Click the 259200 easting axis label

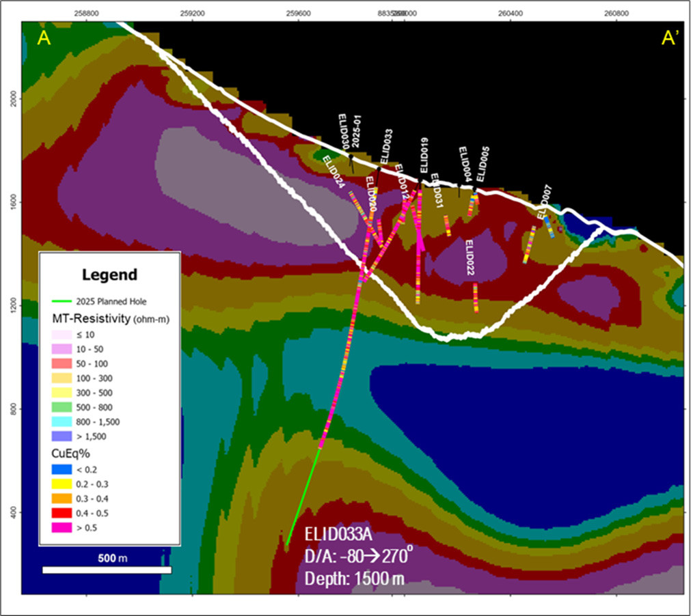[x=192, y=13]
